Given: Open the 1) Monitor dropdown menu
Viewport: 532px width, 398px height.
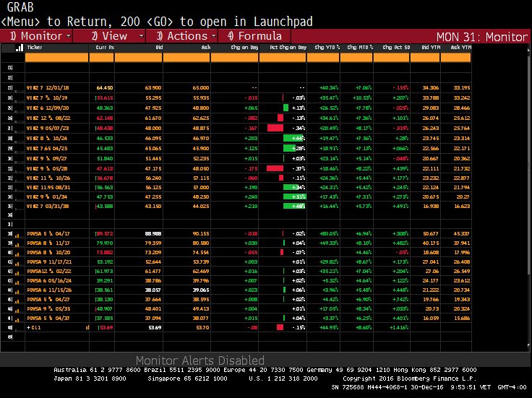Looking at the screenshot, I should [36, 36].
